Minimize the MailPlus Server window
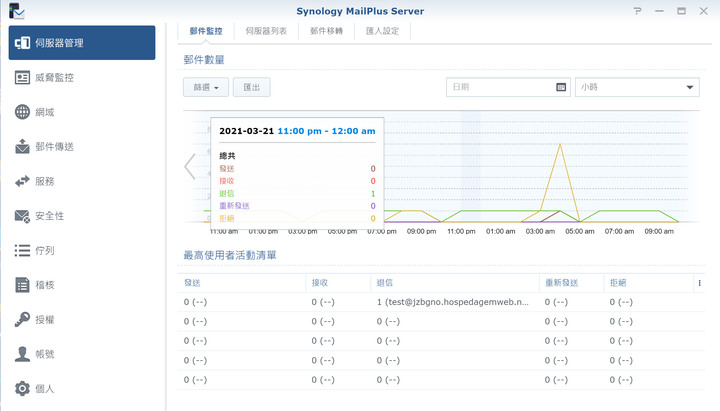Viewport: 720px width, 411px height. tap(659, 11)
